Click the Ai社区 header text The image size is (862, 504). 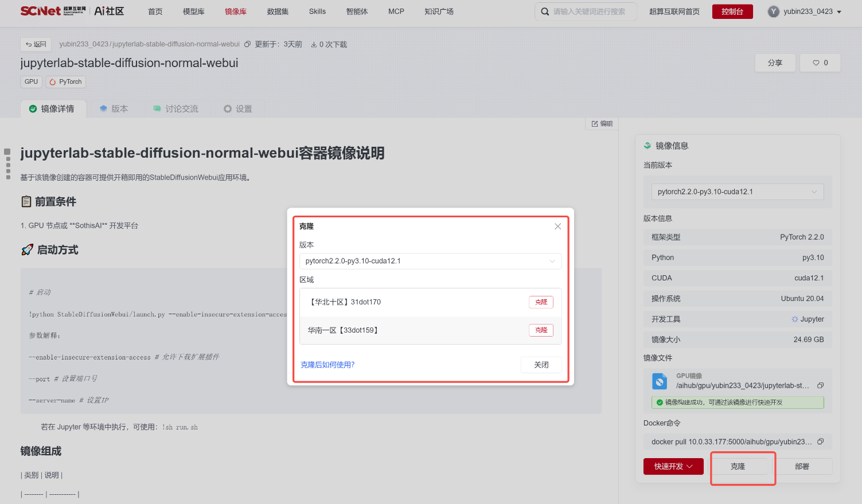point(109,11)
